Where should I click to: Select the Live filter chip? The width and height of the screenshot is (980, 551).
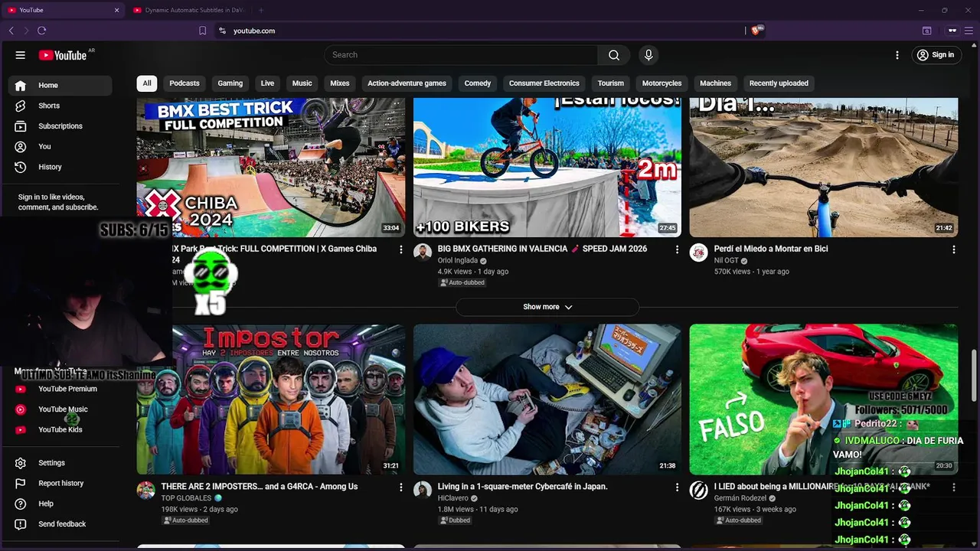coord(267,83)
